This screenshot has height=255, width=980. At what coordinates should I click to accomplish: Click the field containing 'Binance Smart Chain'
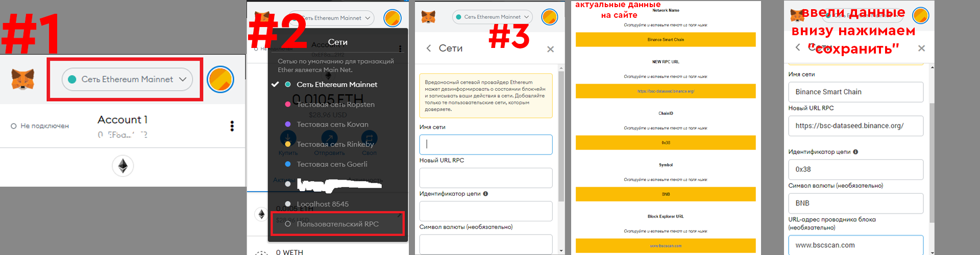point(856,92)
